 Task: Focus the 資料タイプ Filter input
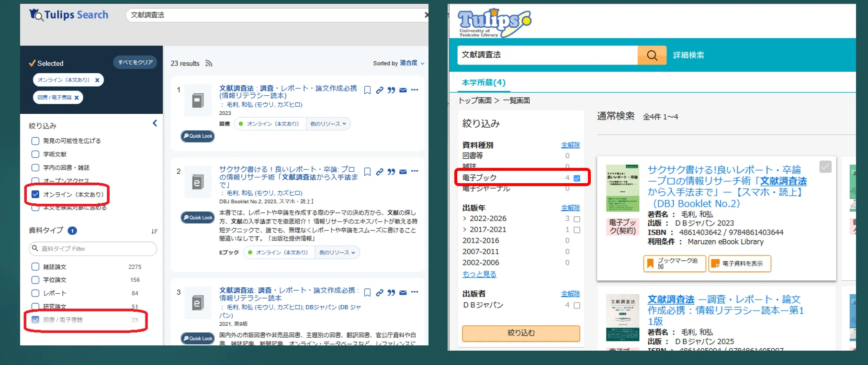click(93, 249)
